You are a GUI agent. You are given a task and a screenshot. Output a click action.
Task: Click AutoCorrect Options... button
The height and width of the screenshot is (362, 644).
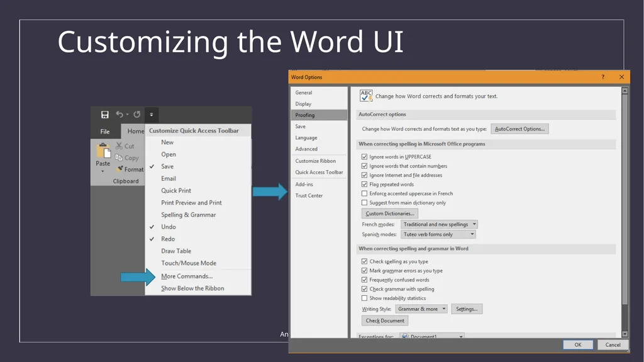(519, 129)
